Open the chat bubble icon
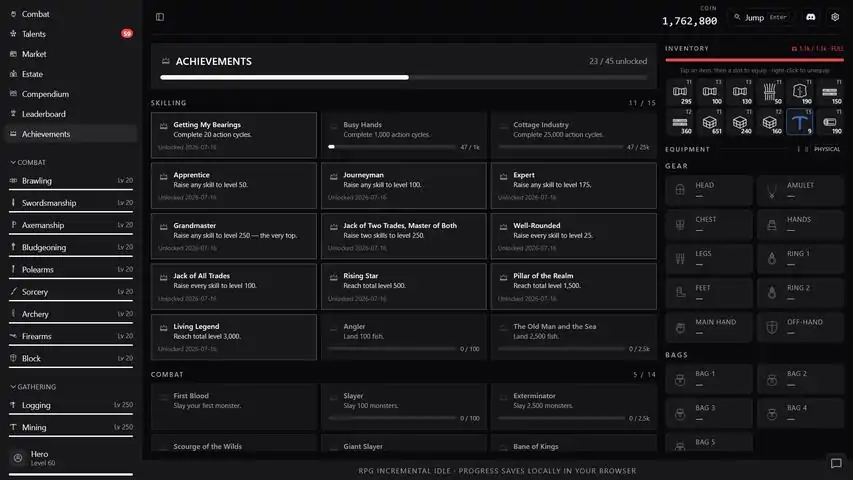The height and width of the screenshot is (480, 853). (x=836, y=463)
